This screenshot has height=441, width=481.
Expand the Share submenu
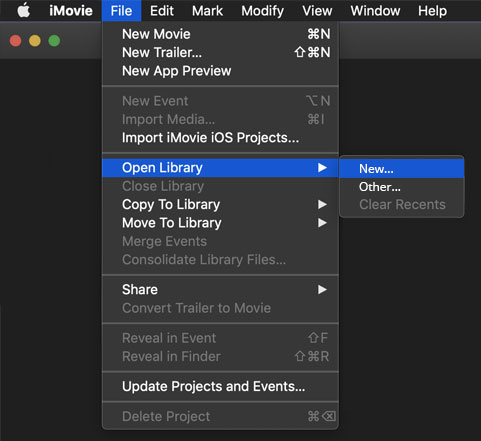coord(220,289)
